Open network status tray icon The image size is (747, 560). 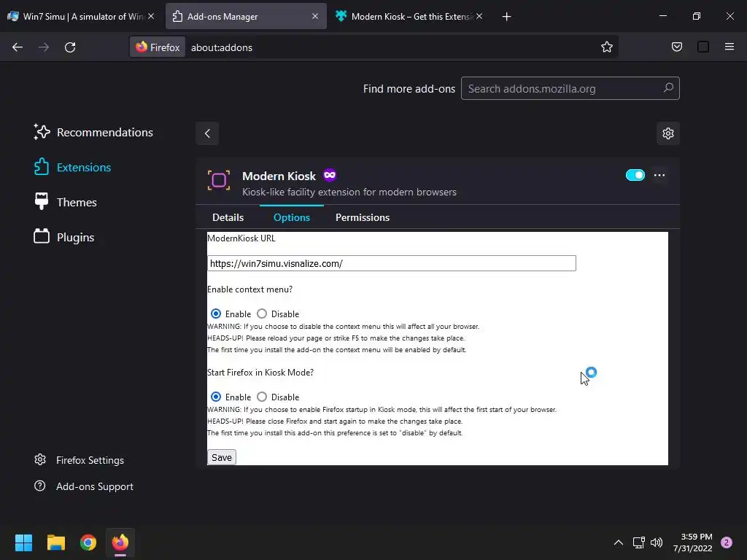(638, 542)
